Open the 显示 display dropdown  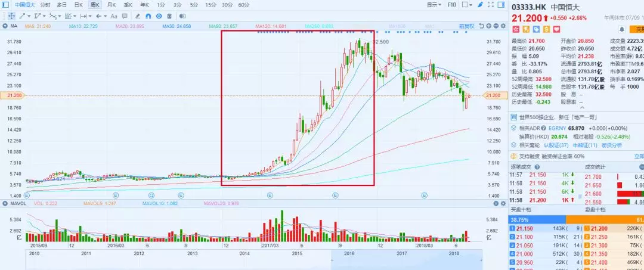tap(434, 5)
